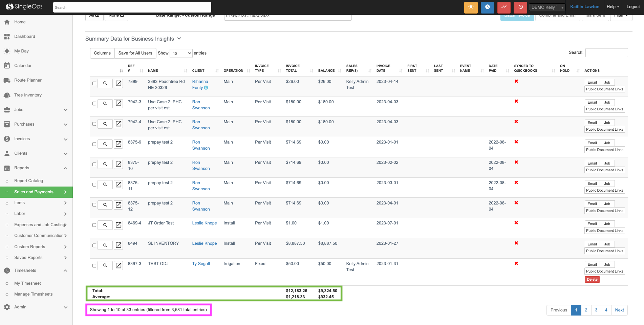Screen dimensions: 644x325
Task: Open invoice 8494 via external link icon
Action: [119, 245]
